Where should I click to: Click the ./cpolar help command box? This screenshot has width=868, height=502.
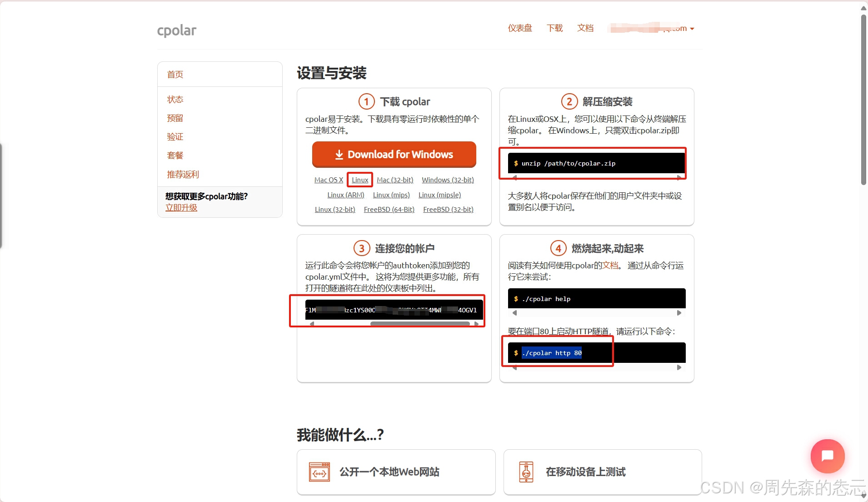[596, 298]
